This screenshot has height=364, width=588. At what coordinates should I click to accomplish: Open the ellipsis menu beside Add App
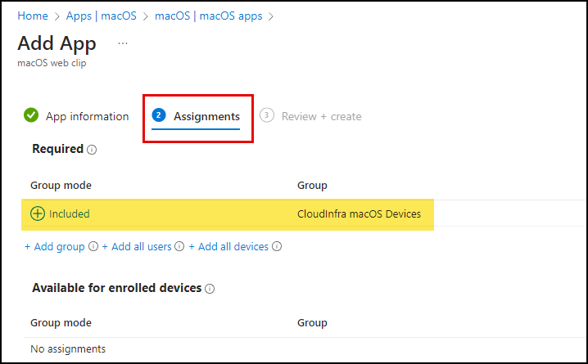(123, 43)
